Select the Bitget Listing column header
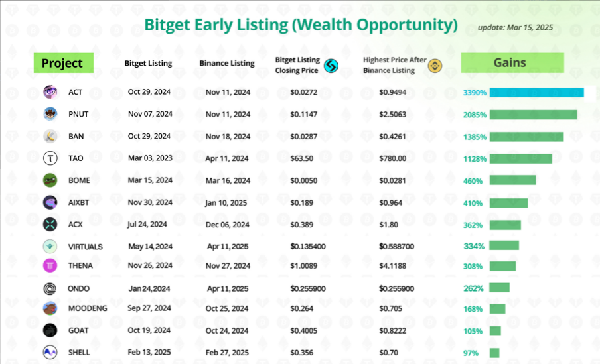 (x=148, y=64)
